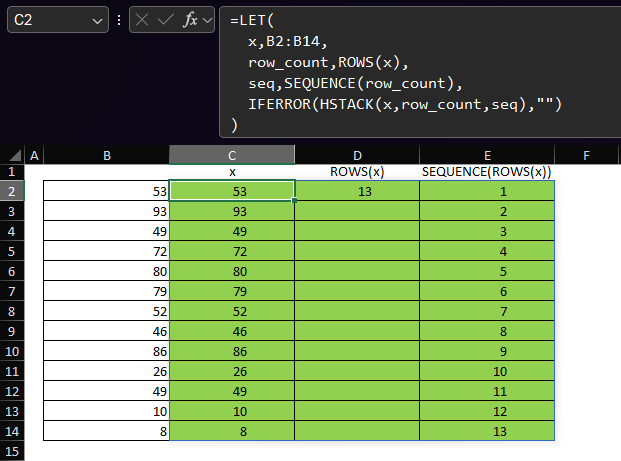The width and height of the screenshot is (621, 461).
Task: Select column B header
Action: [x=106, y=155]
